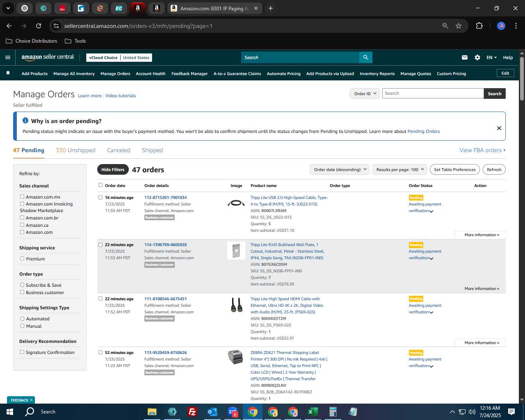Screen dimensions: 525x420
Task: Click the bookmark flag icon in nav bar
Action: (8, 73)
